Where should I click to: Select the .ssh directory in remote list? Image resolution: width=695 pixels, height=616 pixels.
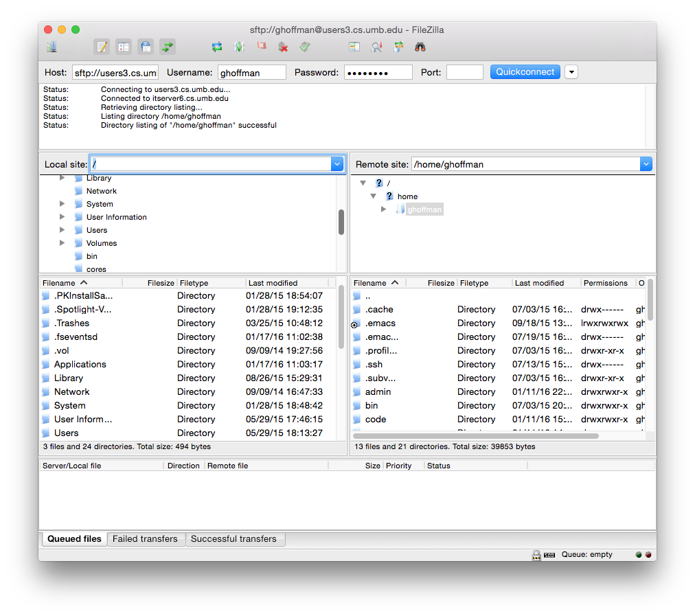coord(499,364)
